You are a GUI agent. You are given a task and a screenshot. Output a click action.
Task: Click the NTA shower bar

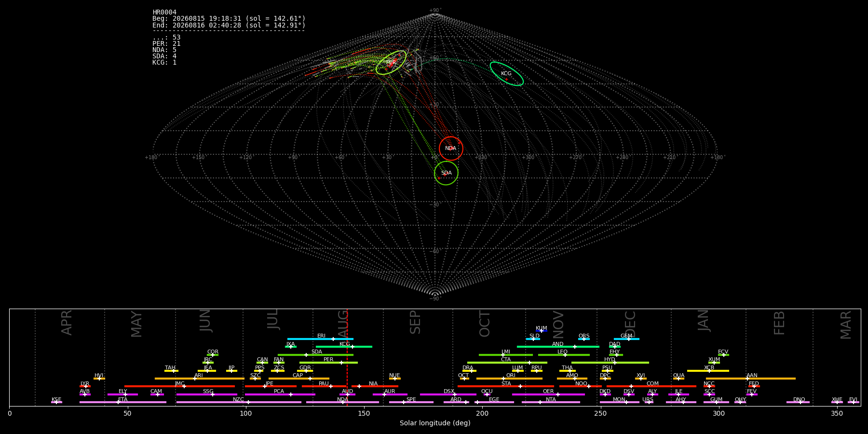551,402
